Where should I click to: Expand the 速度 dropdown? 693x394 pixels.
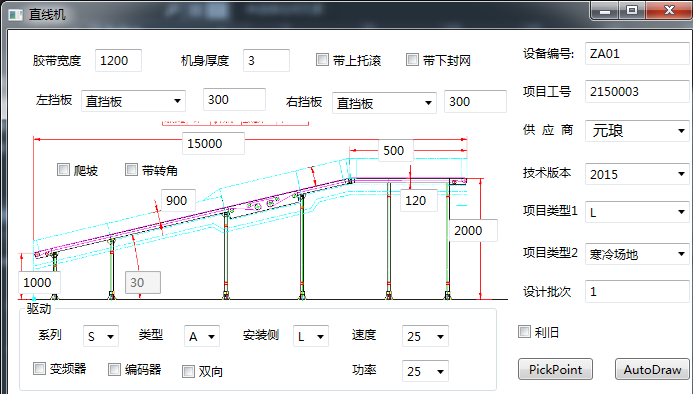(x=425, y=337)
